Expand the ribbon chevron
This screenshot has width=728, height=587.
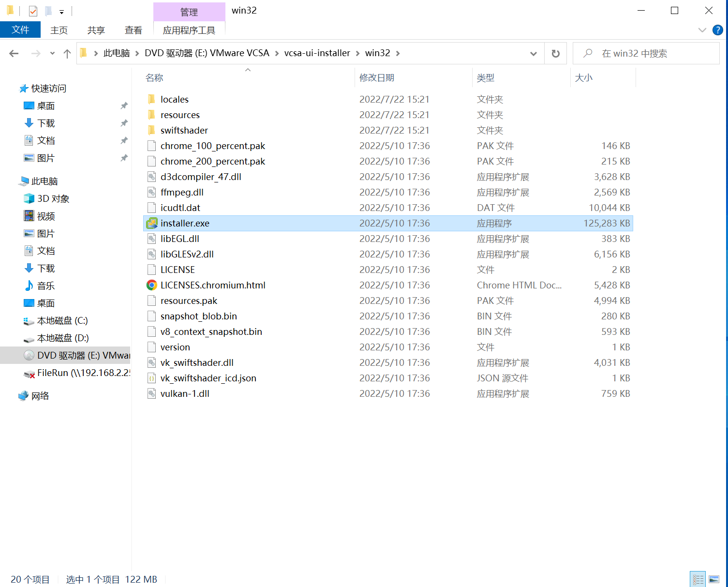(702, 30)
